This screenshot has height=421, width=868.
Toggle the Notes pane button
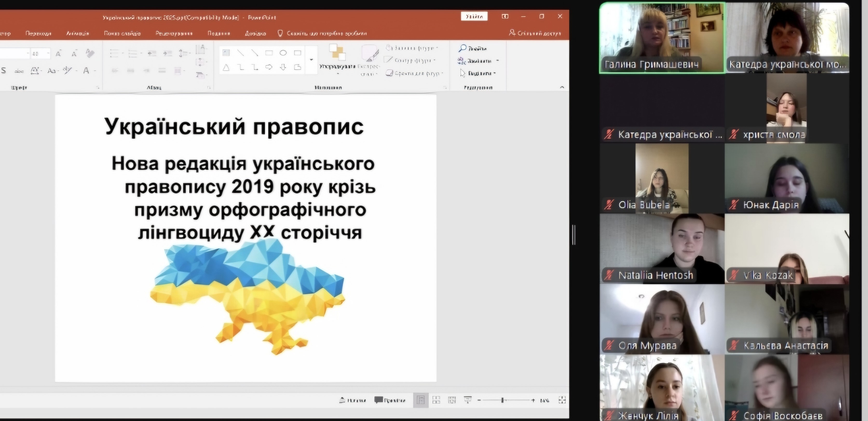point(352,400)
